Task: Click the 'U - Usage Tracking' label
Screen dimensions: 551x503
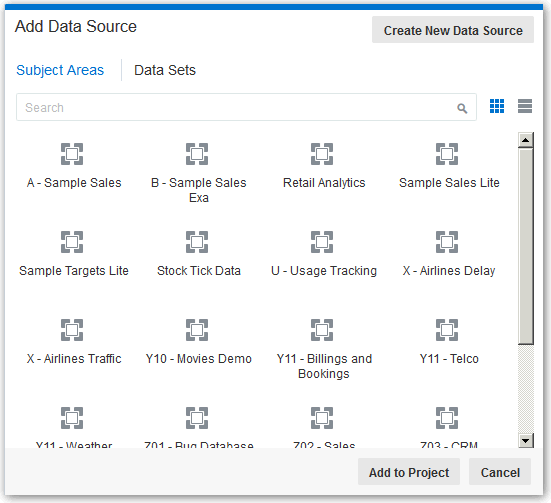Action: pos(324,271)
